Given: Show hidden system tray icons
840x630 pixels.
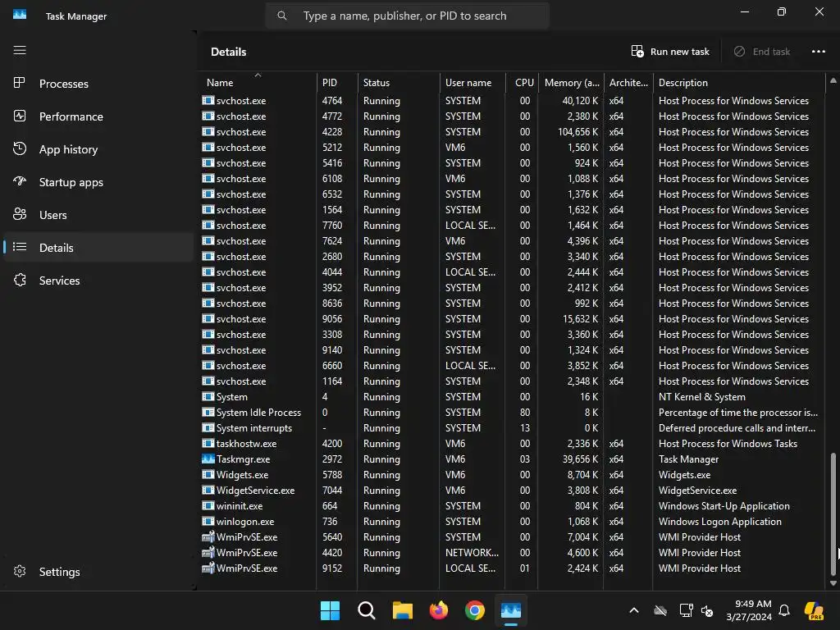Looking at the screenshot, I should tap(634, 610).
